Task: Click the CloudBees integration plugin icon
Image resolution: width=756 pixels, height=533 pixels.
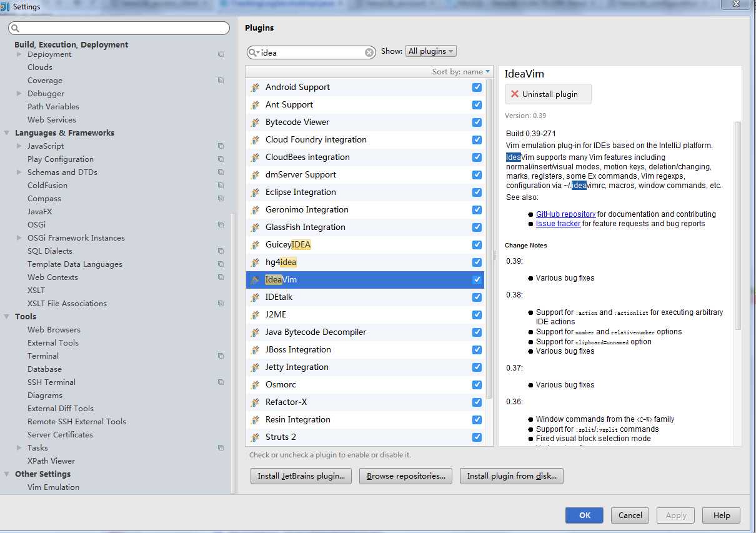Action: pos(255,157)
